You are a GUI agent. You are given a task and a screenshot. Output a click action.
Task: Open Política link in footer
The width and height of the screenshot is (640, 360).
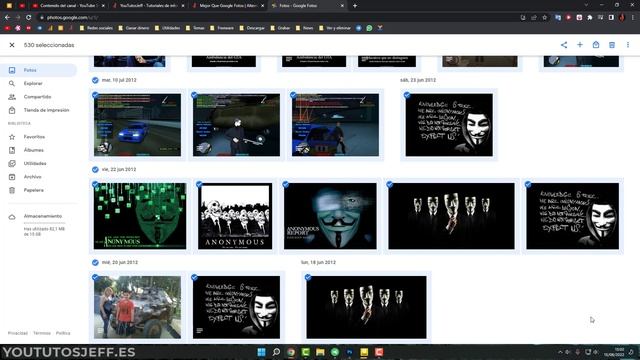pyautogui.click(x=63, y=333)
